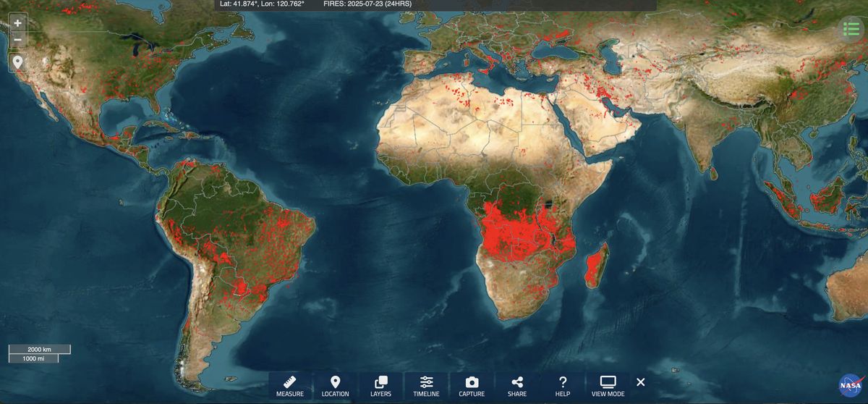Open the Timeline controls
Viewport: 868px width, 404px height.
pos(426,385)
